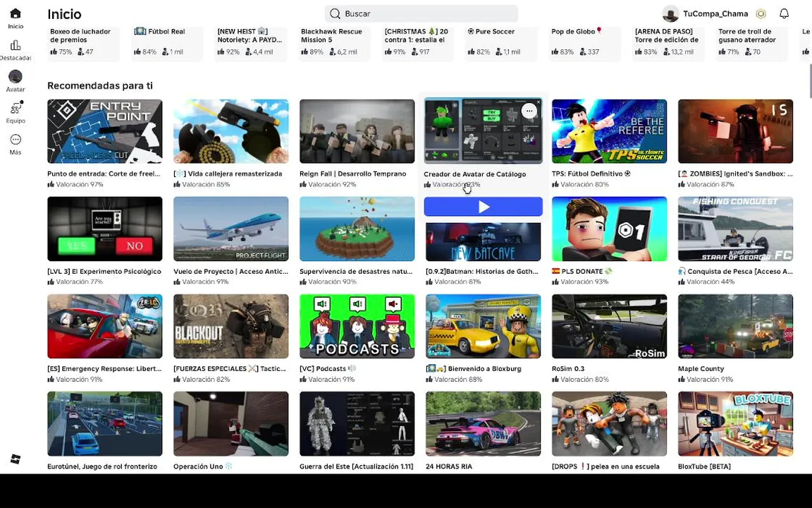Open TPS: Fútbol Definitivo thumbnail

[609, 131]
